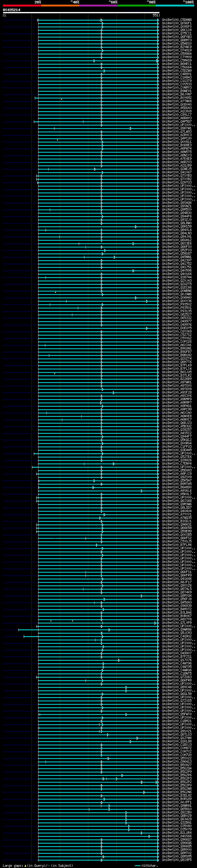
Task: Click the alignment bar of UniRef100_A9T6V8
Action: 98,389
